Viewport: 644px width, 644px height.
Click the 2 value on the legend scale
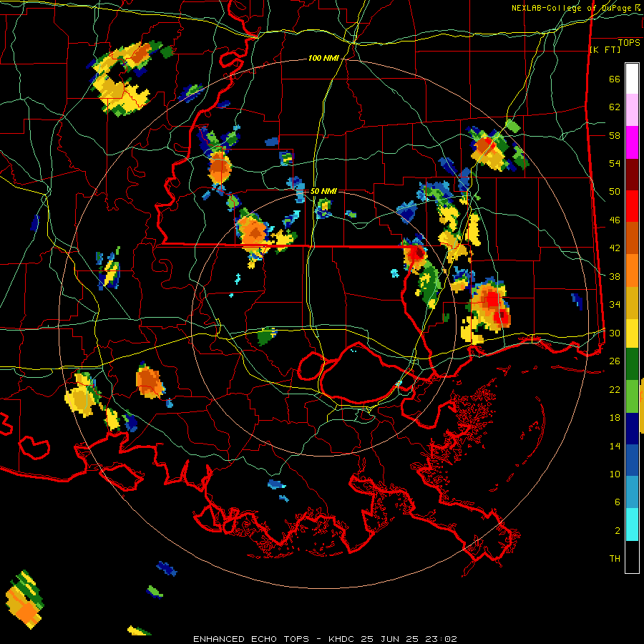click(x=618, y=531)
